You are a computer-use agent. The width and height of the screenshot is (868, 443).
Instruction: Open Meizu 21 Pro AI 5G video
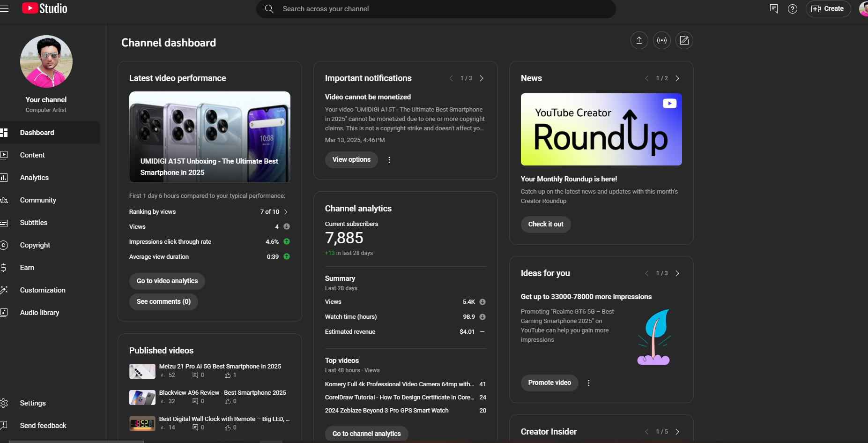(x=220, y=367)
